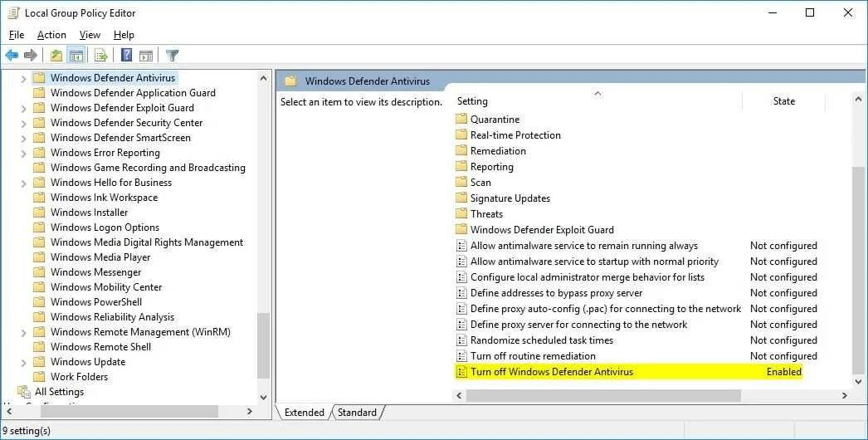
Task: Select Define proxy server for connecting to the network
Action: [578, 324]
